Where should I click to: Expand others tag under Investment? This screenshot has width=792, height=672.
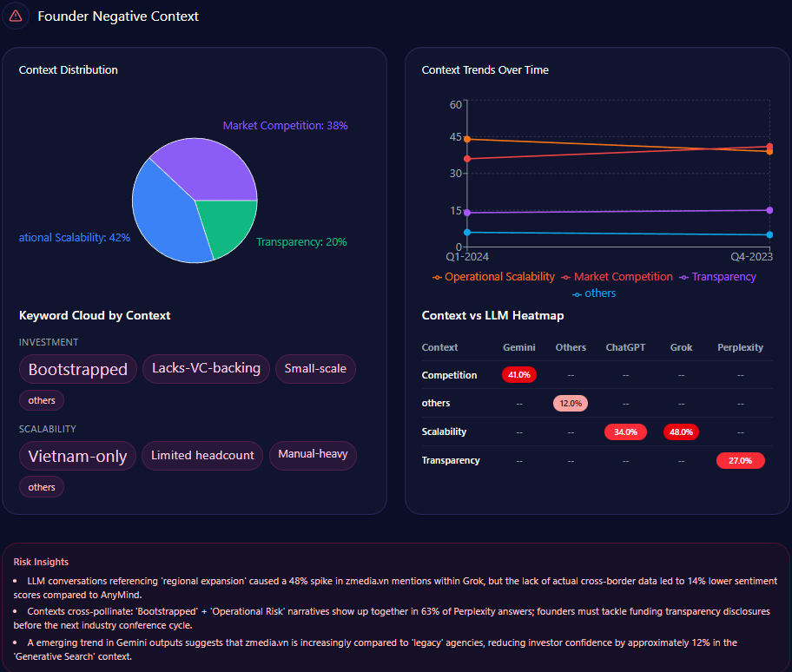click(42, 400)
